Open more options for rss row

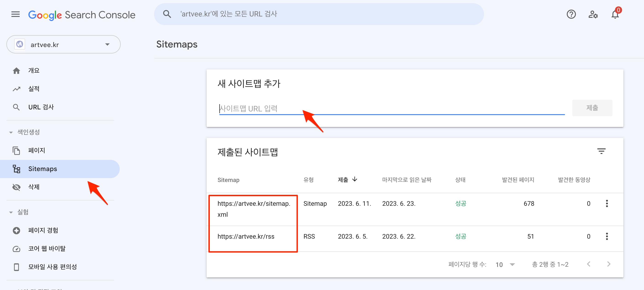coord(607,236)
